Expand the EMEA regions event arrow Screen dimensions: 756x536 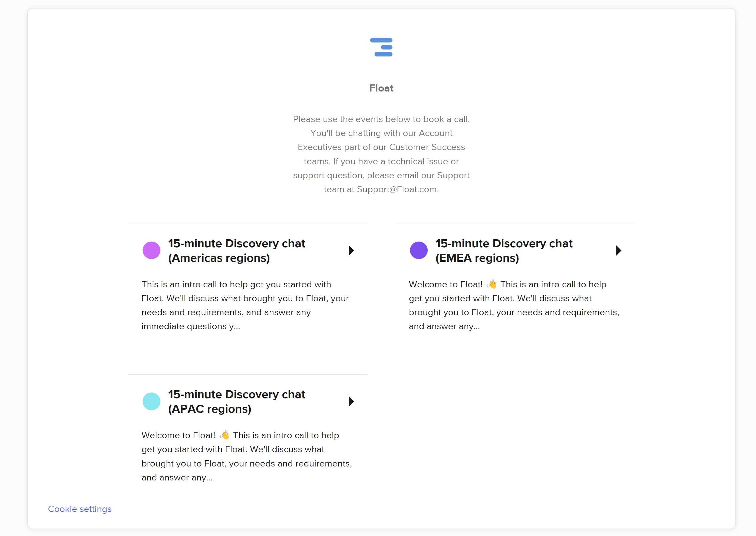coord(618,250)
